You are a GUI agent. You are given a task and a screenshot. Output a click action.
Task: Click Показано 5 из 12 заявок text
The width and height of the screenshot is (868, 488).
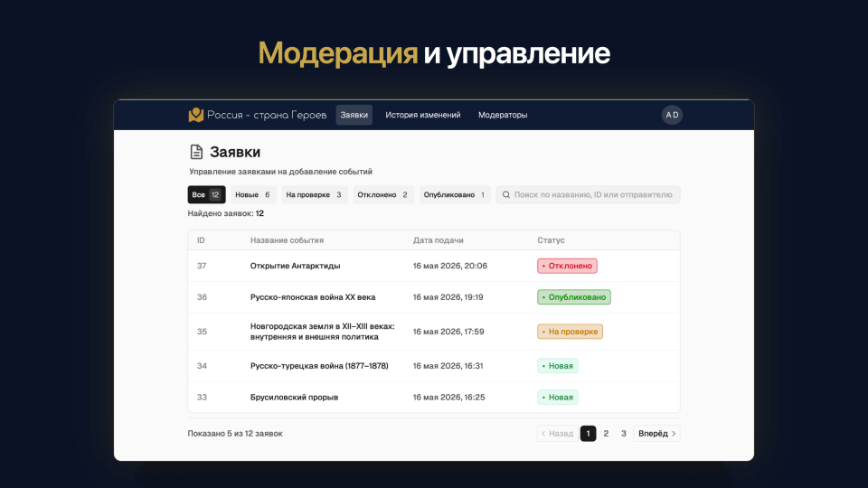pyautogui.click(x=235, y=433)
